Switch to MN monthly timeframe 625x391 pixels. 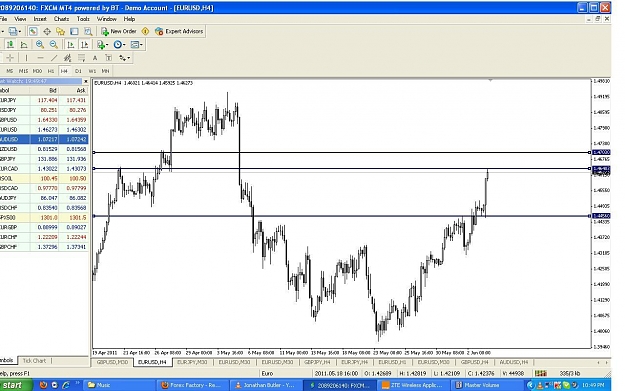105,71
